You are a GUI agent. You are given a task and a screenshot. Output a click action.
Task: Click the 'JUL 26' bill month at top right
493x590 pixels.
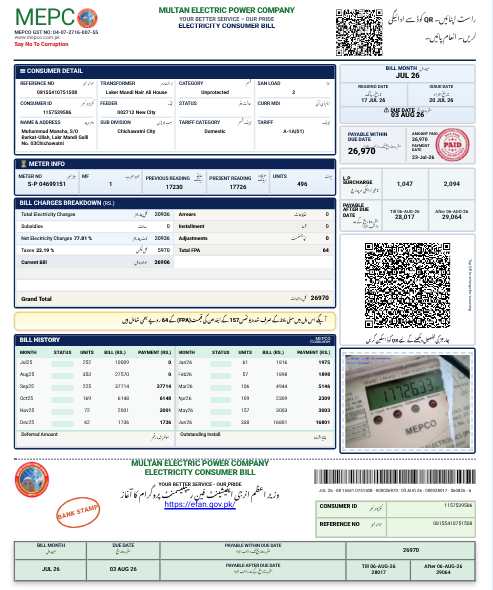pos(408,75)
